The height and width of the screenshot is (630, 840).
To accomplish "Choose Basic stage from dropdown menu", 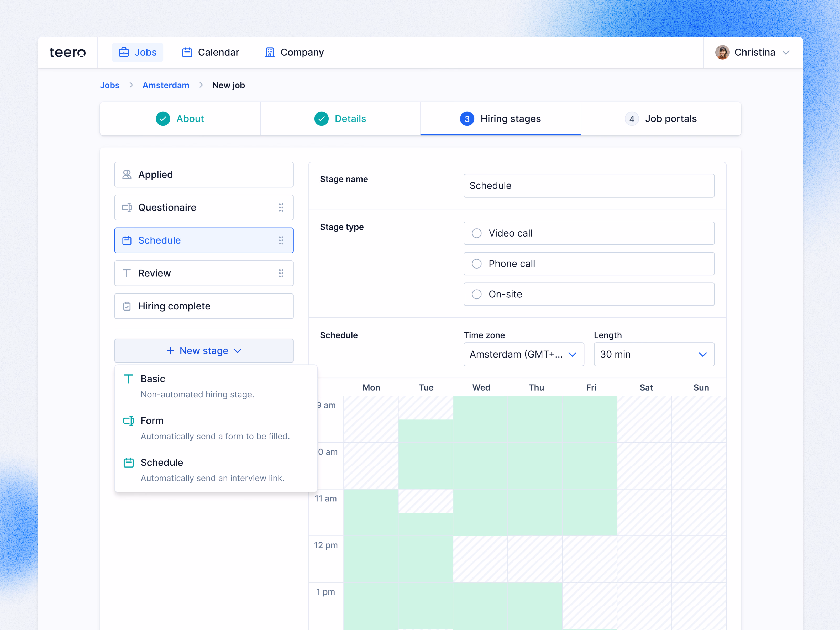I will [x=216, y=387].
